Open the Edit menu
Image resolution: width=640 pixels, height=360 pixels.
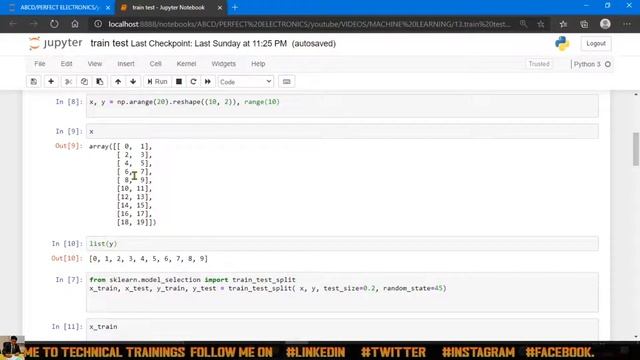pos(66,64)
